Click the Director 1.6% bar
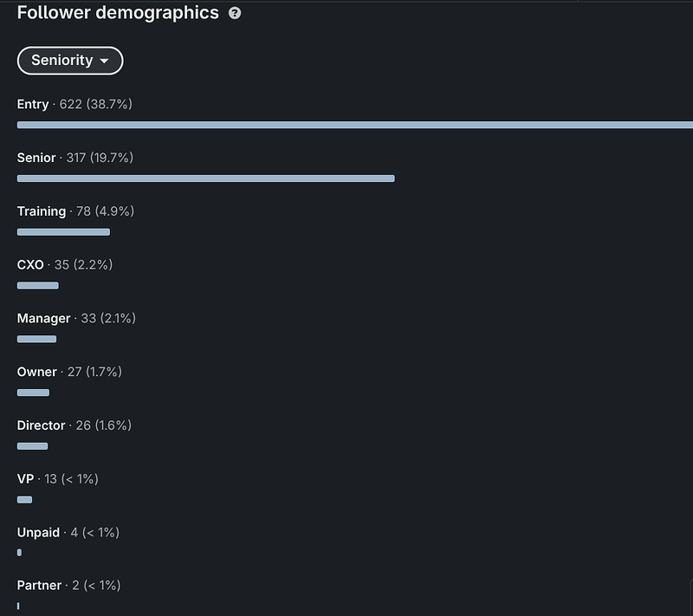This screenshot has width=693, height=616. click(x=32, y=446)
